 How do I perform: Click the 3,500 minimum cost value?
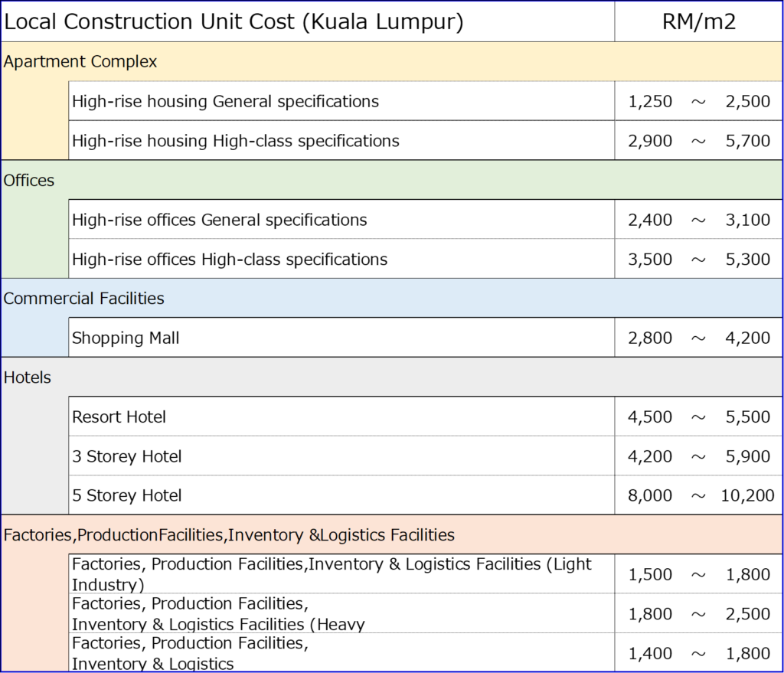pos(650,260)
